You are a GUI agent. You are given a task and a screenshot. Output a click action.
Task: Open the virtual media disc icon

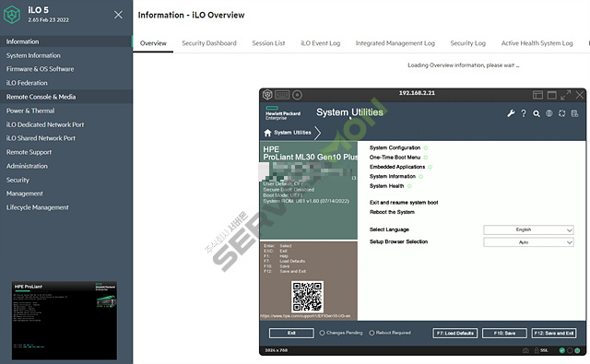point(297,95)
